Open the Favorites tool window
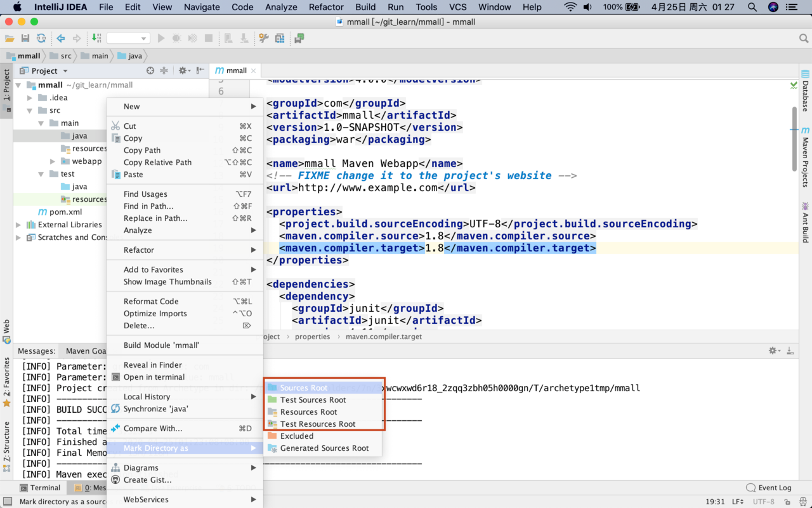 7,382
